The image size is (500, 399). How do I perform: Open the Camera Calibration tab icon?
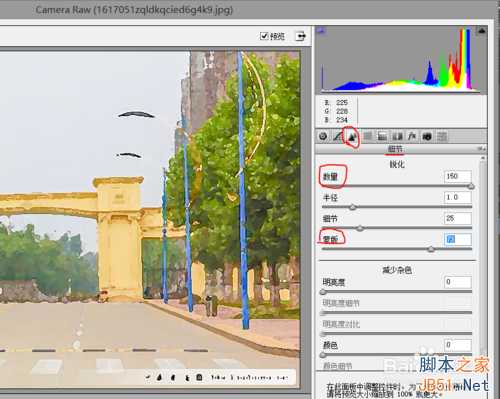click(427, 136)
